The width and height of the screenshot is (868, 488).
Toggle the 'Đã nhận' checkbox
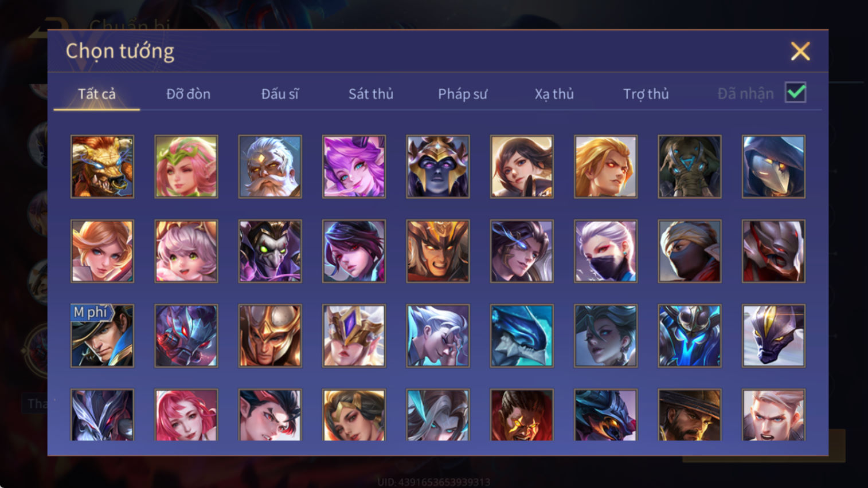click(x=796, y=93)
